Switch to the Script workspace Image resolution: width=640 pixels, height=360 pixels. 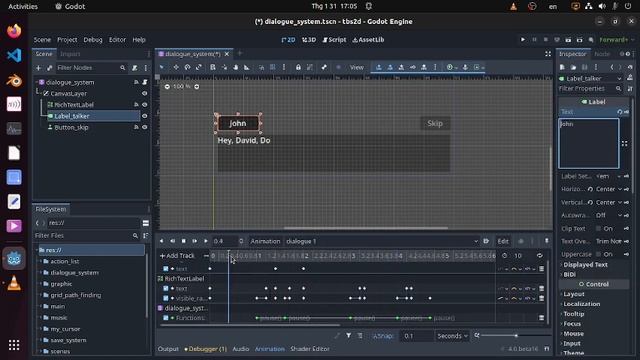coord(334,40)
